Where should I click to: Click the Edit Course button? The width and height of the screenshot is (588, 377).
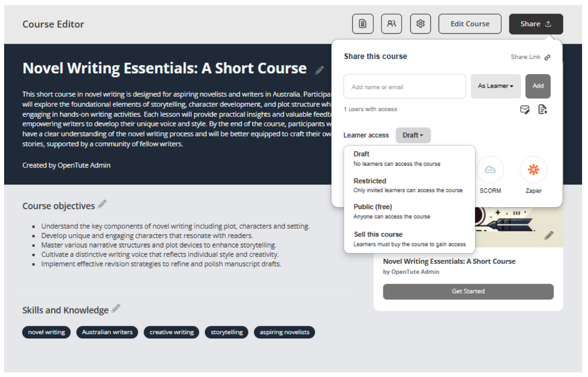[x=470, y=24]
